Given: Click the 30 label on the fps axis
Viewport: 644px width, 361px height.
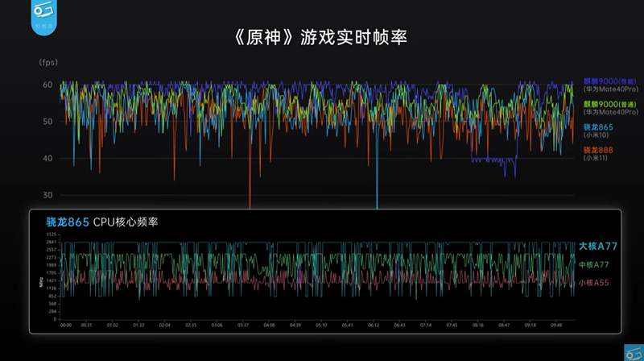Looking at the screenshot, I should (x=47, y=195).
